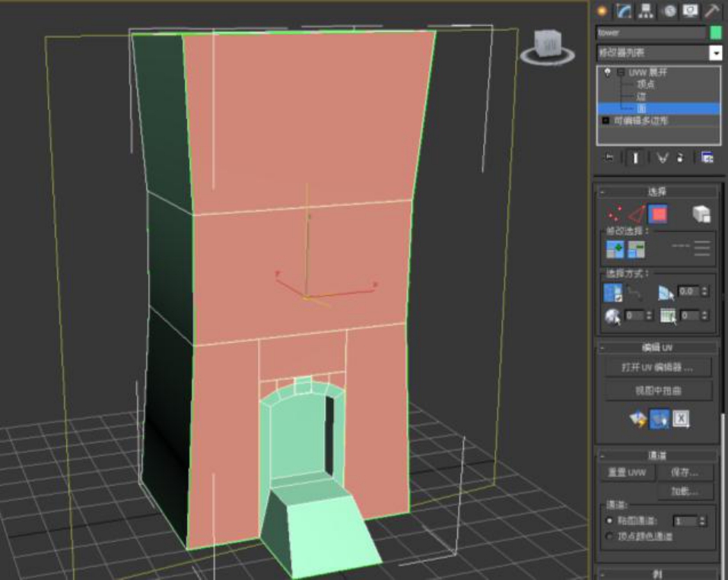Click Shrink selection icon
728x580 pixels.
point(636,249)
